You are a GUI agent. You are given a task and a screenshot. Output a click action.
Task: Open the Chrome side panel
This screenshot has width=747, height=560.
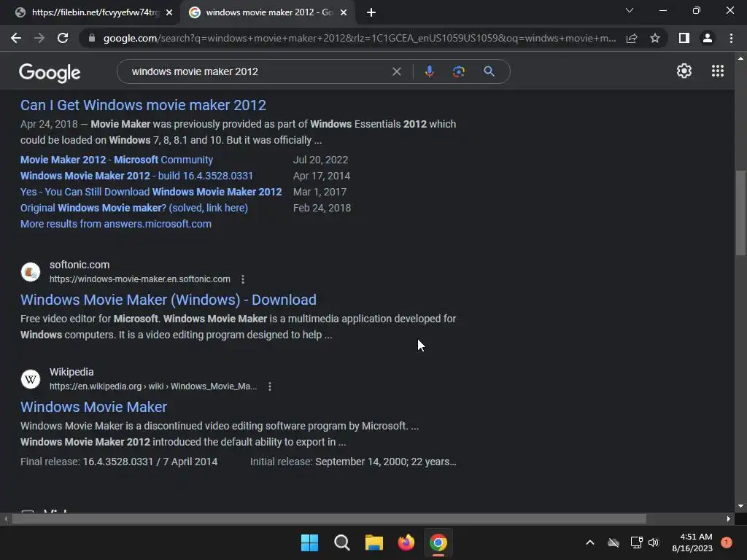click(x=684, y=38)
